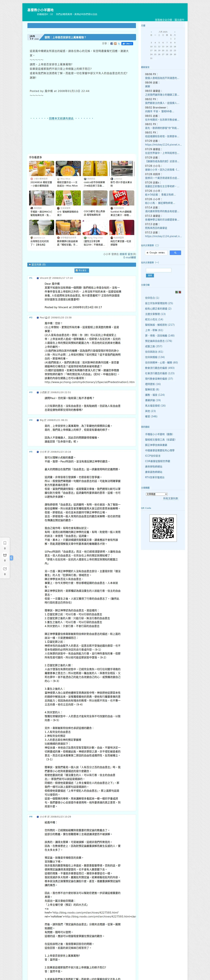Open the 痞客邦 link below the post
The height and width of the screenshot is (980, 210).
point(123,254)
